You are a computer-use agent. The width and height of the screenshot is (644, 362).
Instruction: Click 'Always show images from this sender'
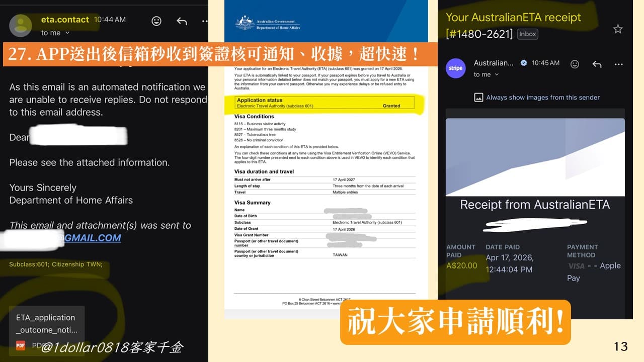[537, 97]
